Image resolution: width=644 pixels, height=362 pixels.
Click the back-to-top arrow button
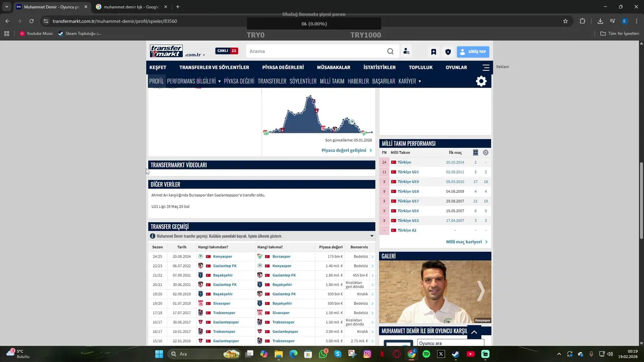coord(474,332)
